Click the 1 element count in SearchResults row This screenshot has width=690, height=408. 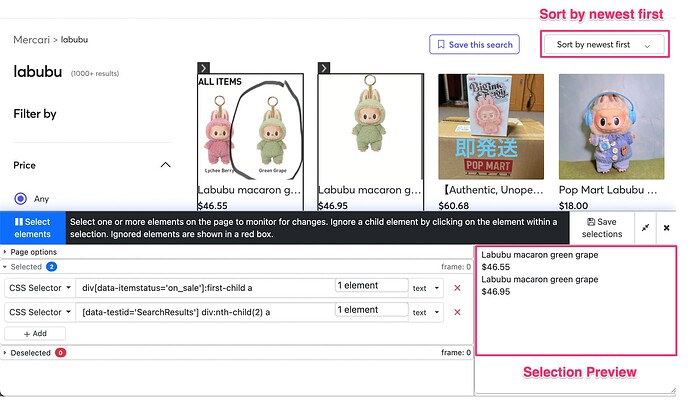coord(371,309)
